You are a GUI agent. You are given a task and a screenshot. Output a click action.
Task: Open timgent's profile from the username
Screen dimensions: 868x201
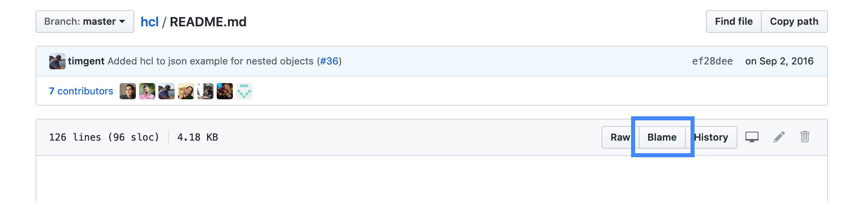click(x=86, y=61)
